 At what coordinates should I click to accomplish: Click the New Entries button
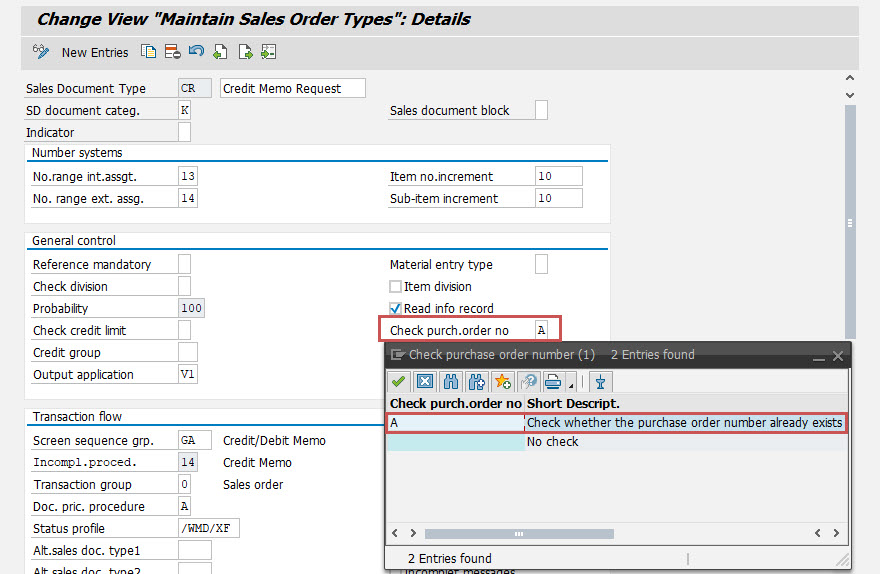(x=95, y=52)
